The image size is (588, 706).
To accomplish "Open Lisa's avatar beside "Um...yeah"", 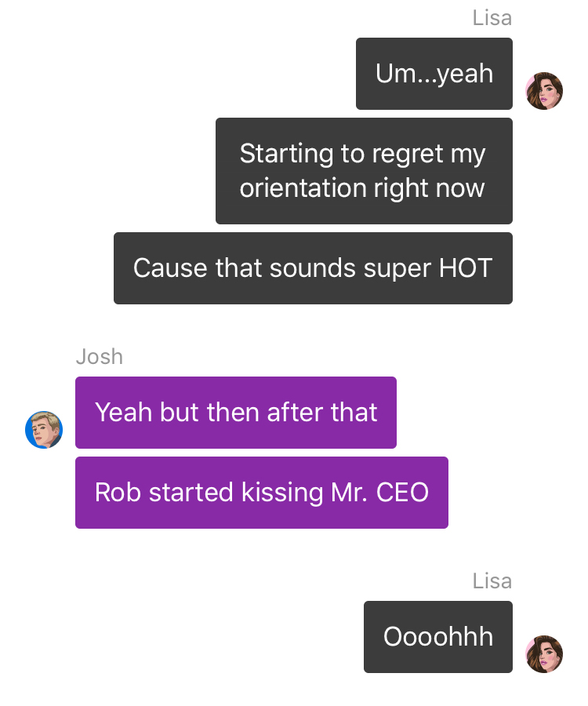I will (x=544, y=91).
